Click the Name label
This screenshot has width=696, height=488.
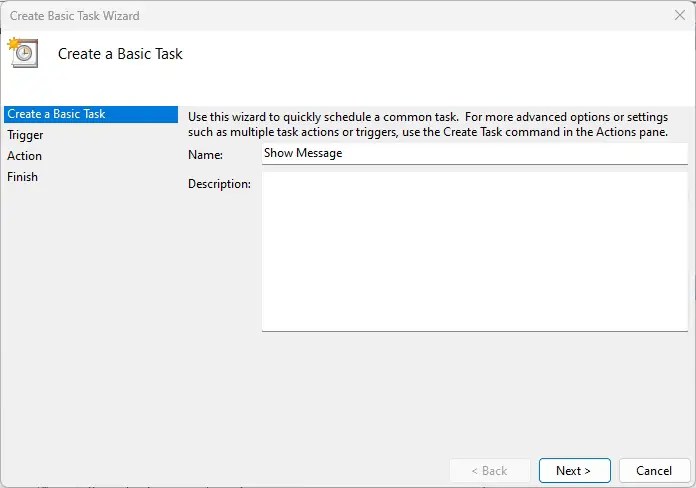pyautogui.click(x=205, y=155)
